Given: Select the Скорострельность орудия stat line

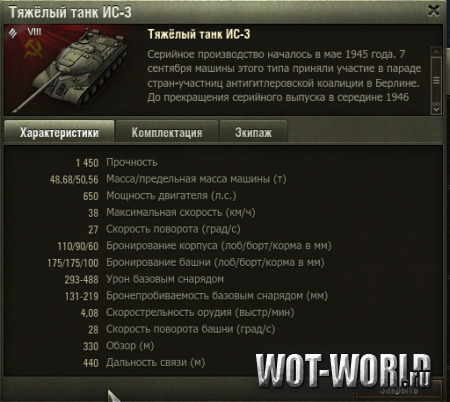Looking at the screenshot, I should (187, 313).
